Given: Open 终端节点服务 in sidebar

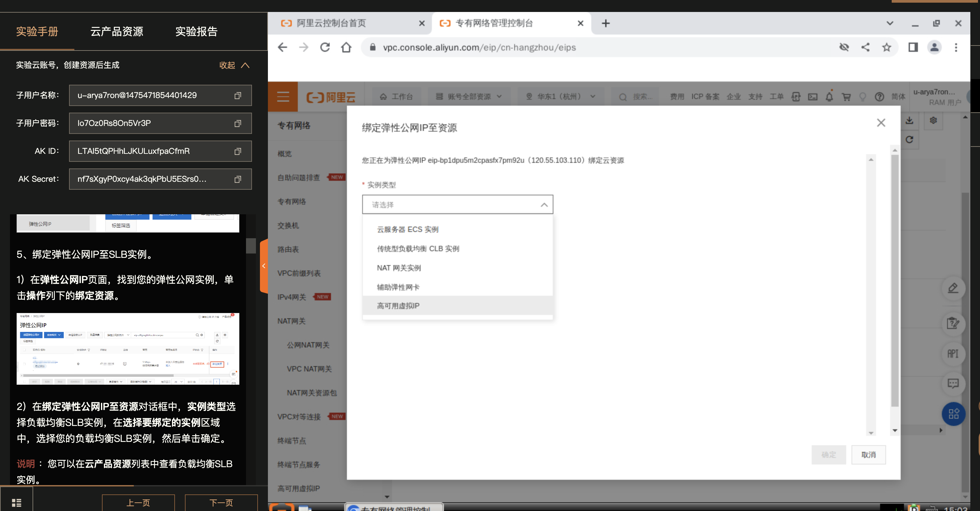Looking at the screenshot, I should click(x=299, y=464).
